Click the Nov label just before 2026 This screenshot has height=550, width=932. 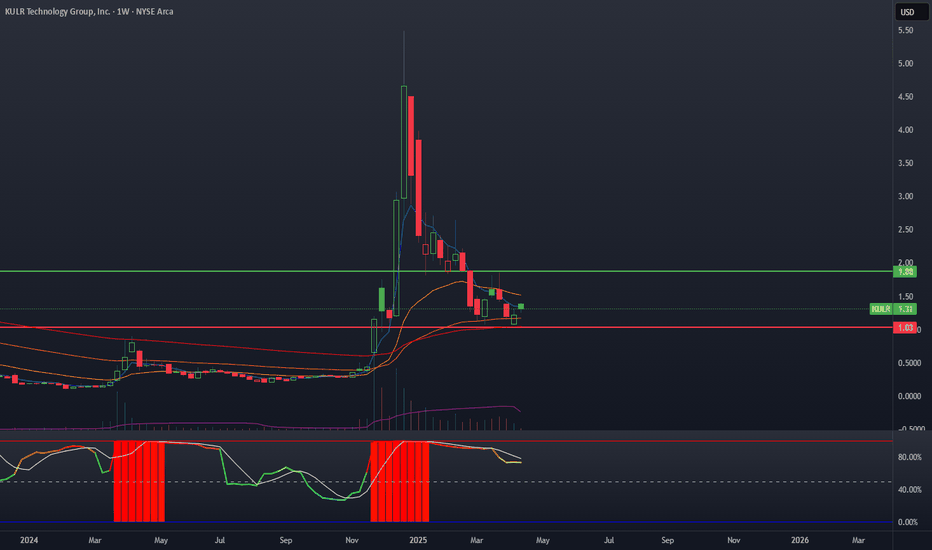tap(733, 540)
